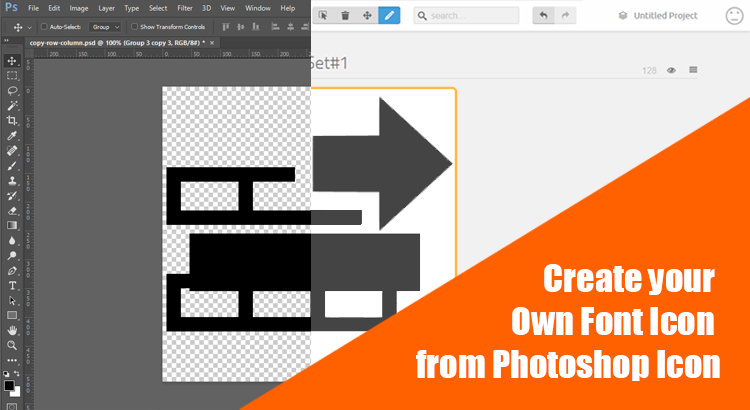The height and width of the screenshot is (410, 750).
Task: Select the Blur tool
Action: pos(12,241)
